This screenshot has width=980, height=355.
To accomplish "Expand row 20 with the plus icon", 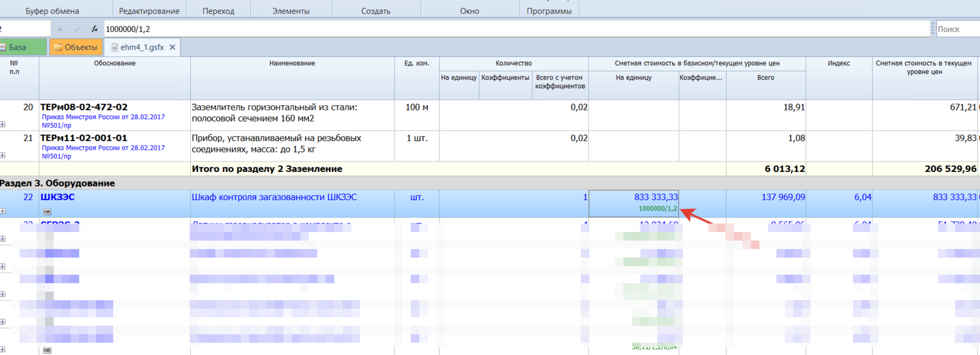I will (x=3, y=124).
